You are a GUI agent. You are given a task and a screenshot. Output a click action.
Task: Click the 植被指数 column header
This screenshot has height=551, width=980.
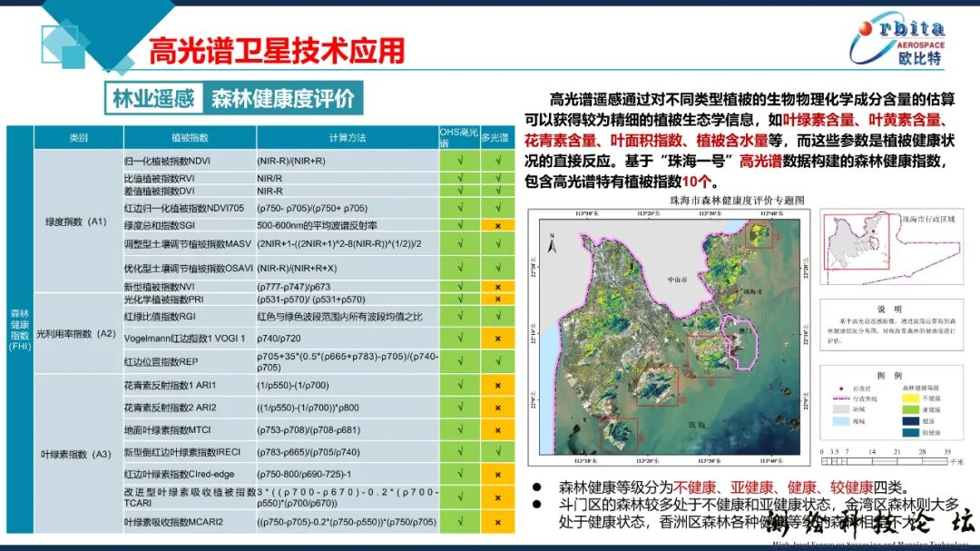190,138
